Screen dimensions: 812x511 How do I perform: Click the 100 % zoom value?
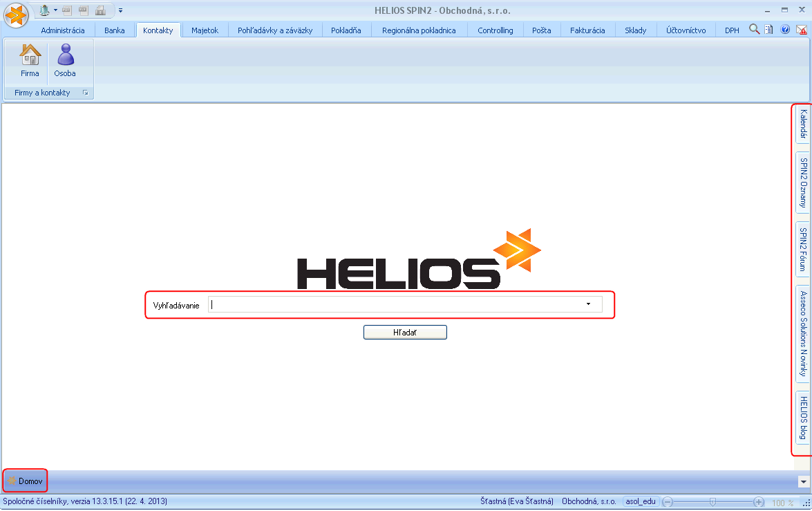tap(782, 502)
